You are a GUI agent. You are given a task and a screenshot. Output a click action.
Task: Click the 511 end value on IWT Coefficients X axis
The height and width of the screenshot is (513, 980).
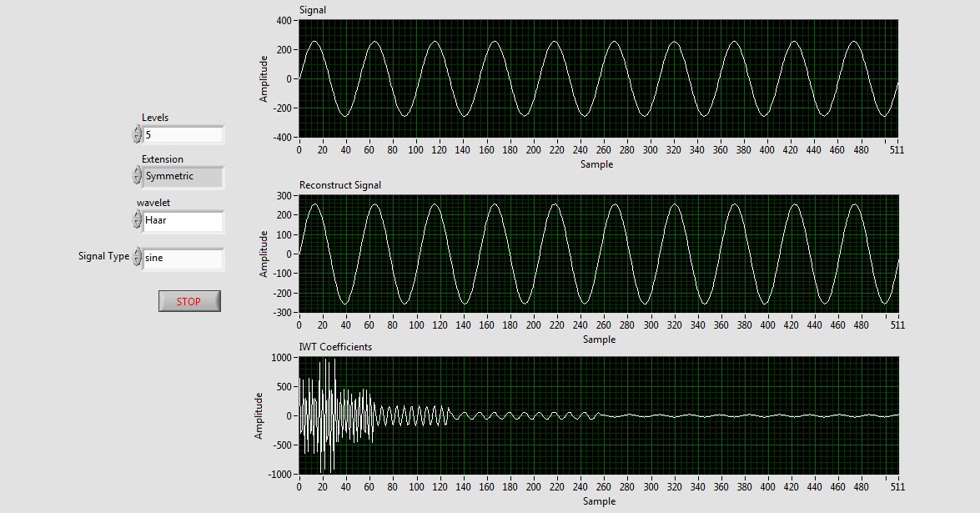897,487
